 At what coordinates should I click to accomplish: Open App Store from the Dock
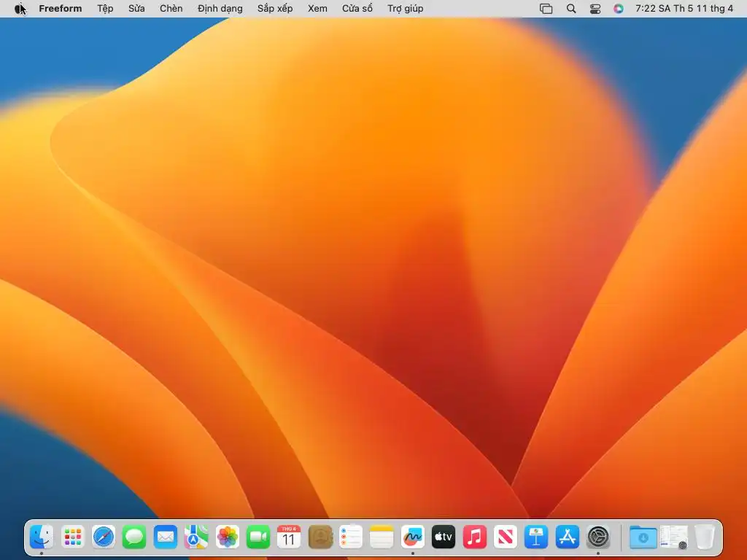click(x=568, y=537)
